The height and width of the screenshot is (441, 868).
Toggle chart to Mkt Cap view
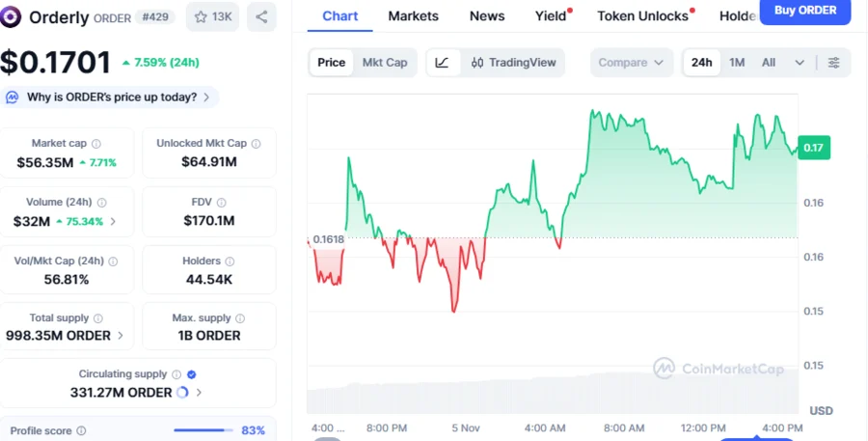click(385, 63)
